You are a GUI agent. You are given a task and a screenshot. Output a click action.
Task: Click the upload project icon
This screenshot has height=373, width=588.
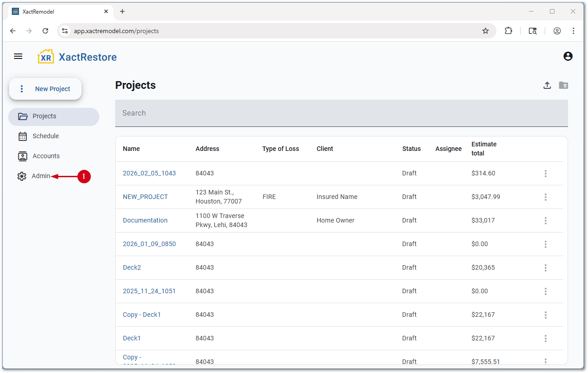(x=547, y=85)
